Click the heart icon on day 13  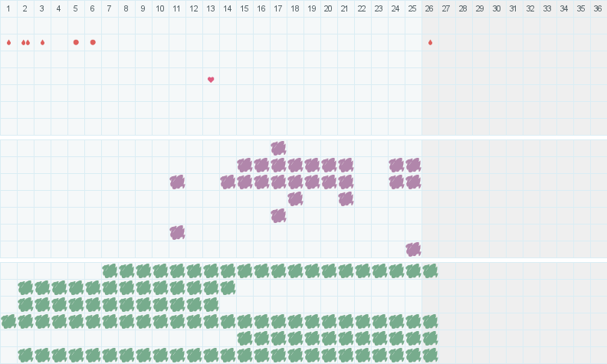pyautogui.click(x=211, y=80)
